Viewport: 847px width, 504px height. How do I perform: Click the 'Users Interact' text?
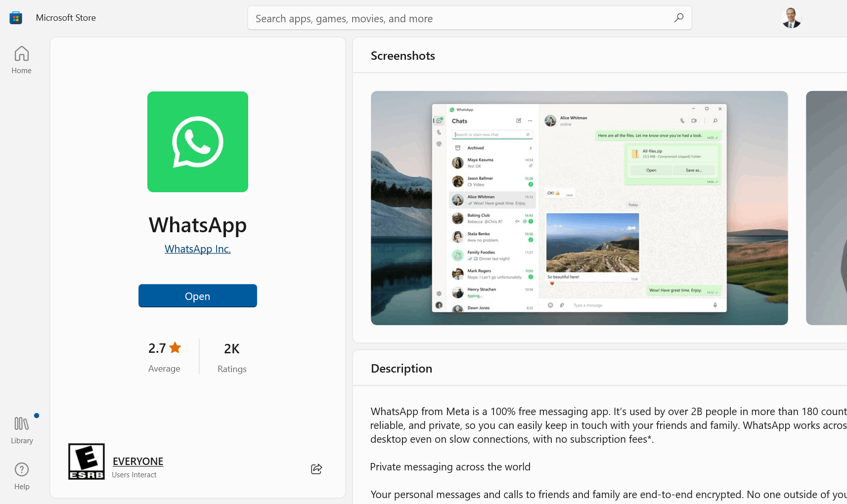134,475
